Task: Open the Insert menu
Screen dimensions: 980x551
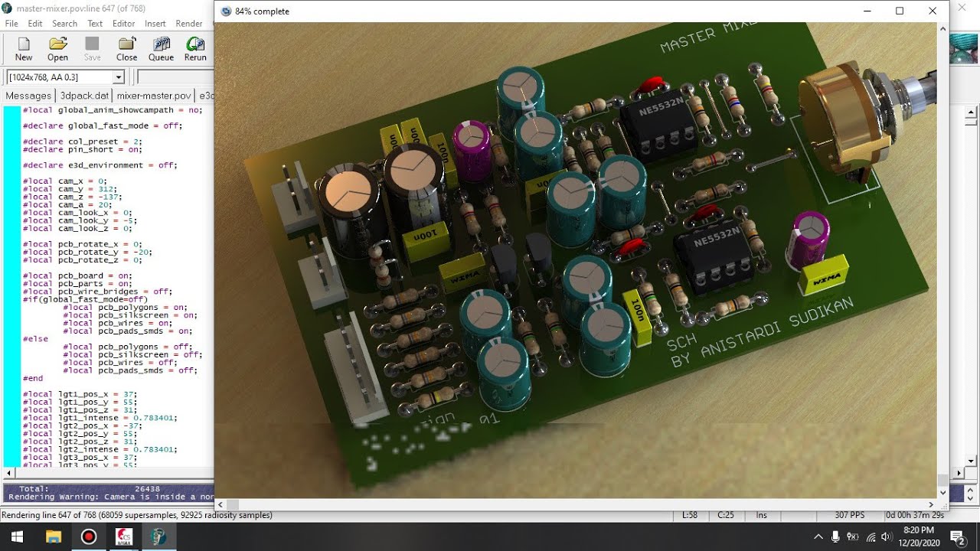Action: click(x=155, y=24)
